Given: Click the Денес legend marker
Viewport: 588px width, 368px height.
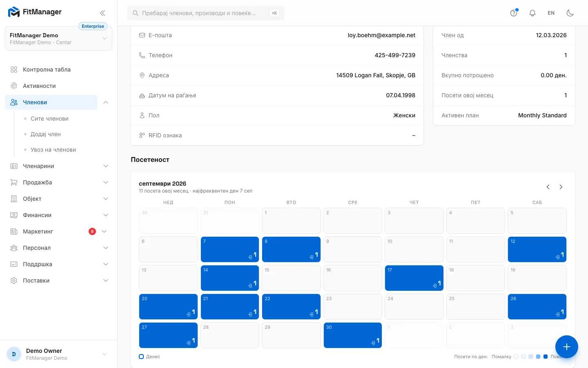Looking at the screenshot, I should (x=141, y=357).
